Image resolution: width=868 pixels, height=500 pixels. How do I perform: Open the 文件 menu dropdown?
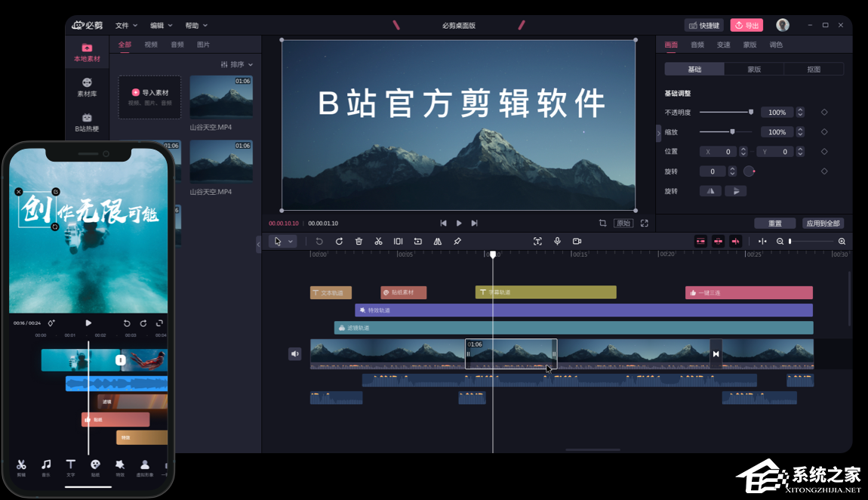[x=126, y=26]
